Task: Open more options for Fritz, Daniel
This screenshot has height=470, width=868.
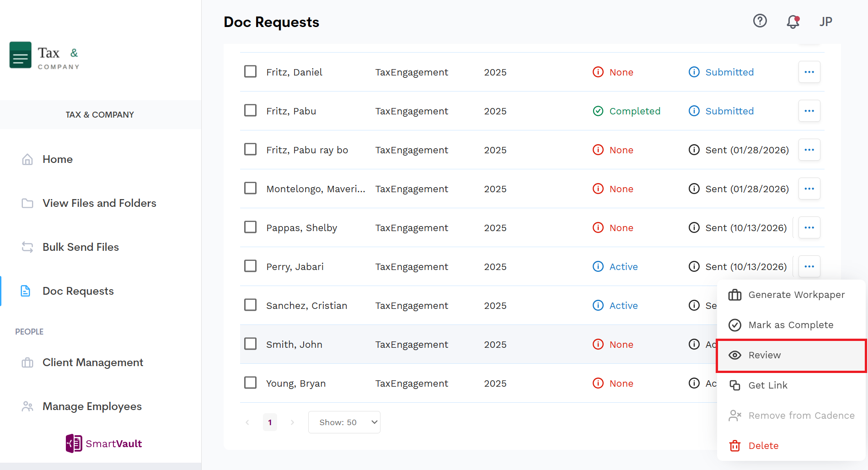Action: coord(809,72)
